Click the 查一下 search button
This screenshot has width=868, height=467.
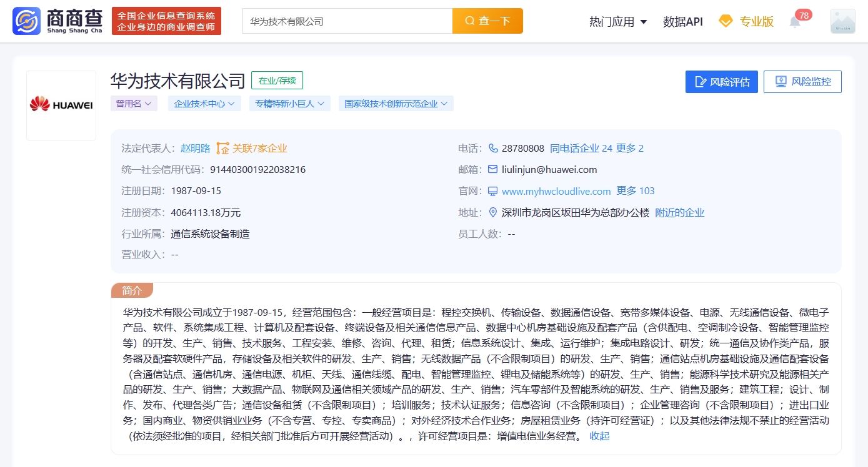(x=488, y=21)
